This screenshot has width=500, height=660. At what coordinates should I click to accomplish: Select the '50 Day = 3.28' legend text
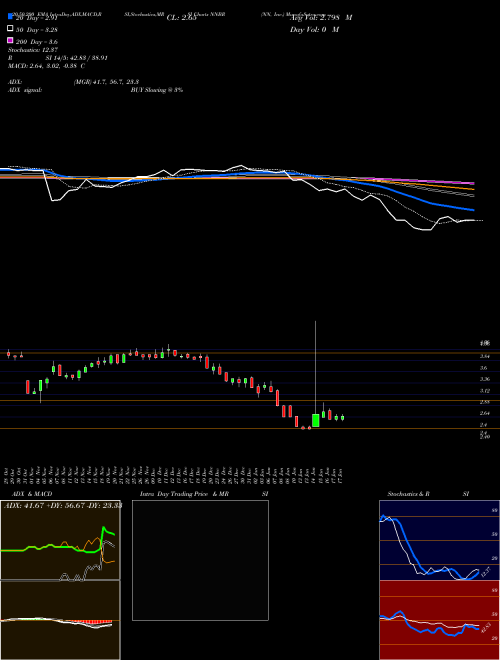click(37, 30)
